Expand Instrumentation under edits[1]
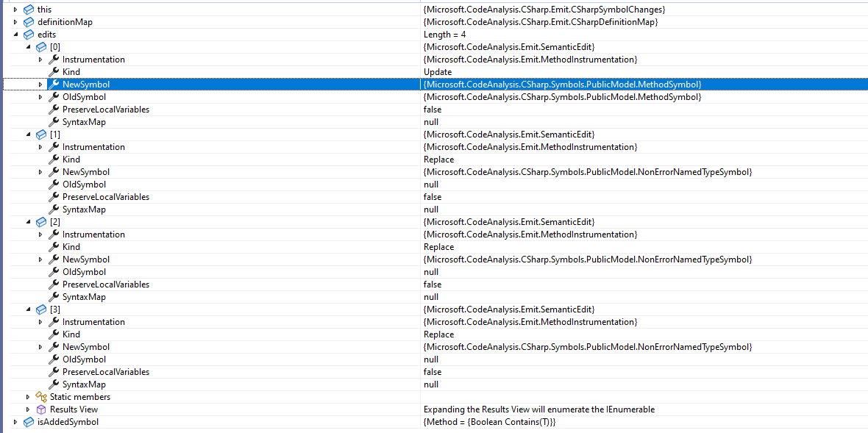This screenshot has height=433, width=868. point(41,146)
